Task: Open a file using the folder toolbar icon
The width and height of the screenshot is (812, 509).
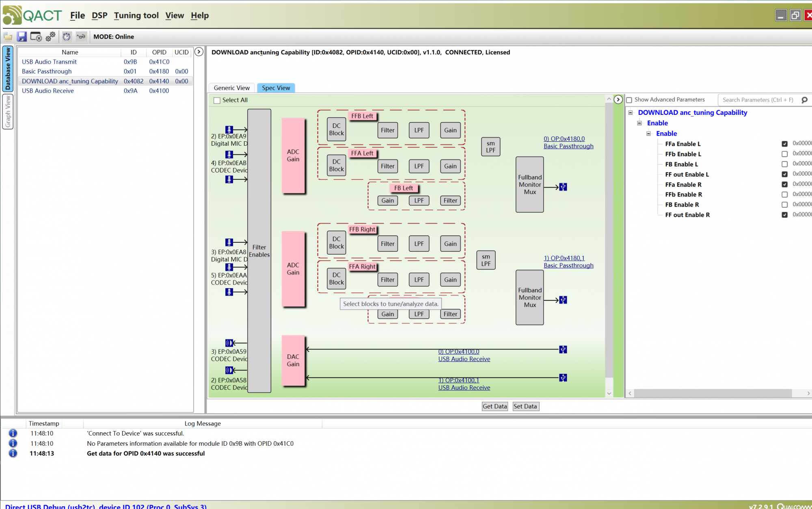Action: tap(8, 37)
